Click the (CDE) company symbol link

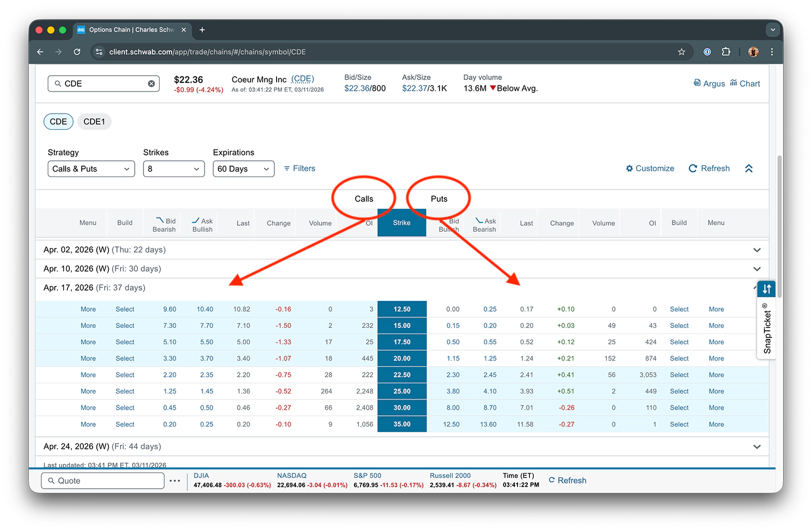pos(303,79)
